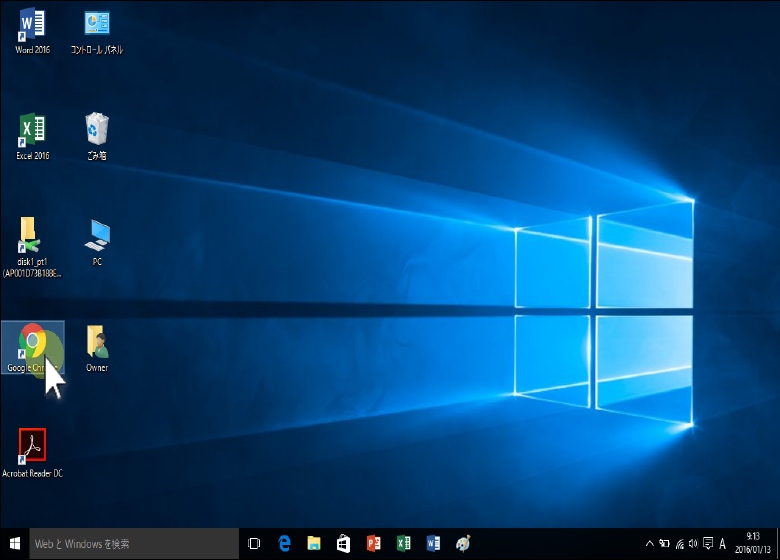Open the Windows Start menu

point(15,543)
